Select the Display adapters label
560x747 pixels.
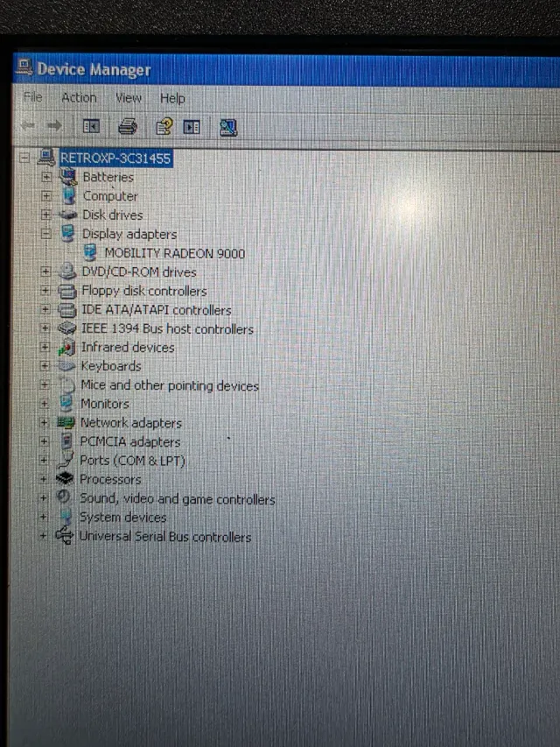(129, 234)
